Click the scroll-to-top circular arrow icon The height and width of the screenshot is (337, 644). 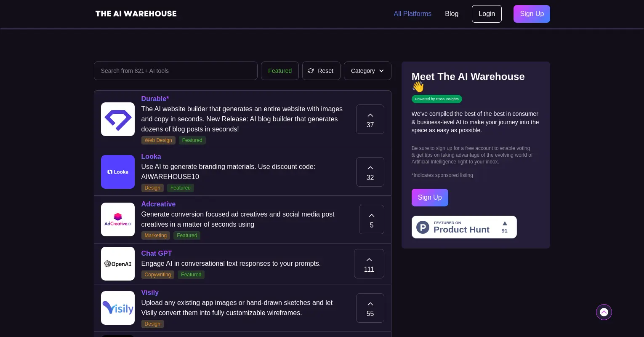[604, 312]
